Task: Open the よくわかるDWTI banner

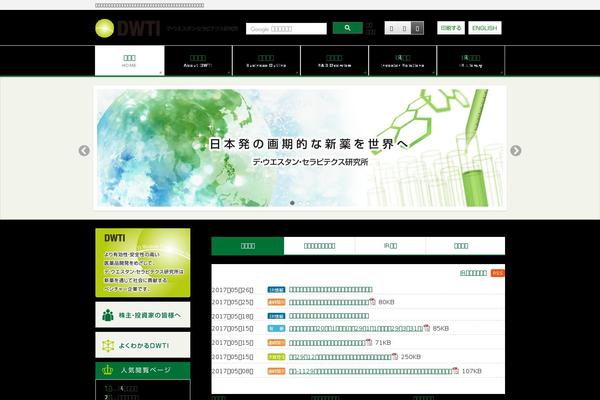Action: 143,345
